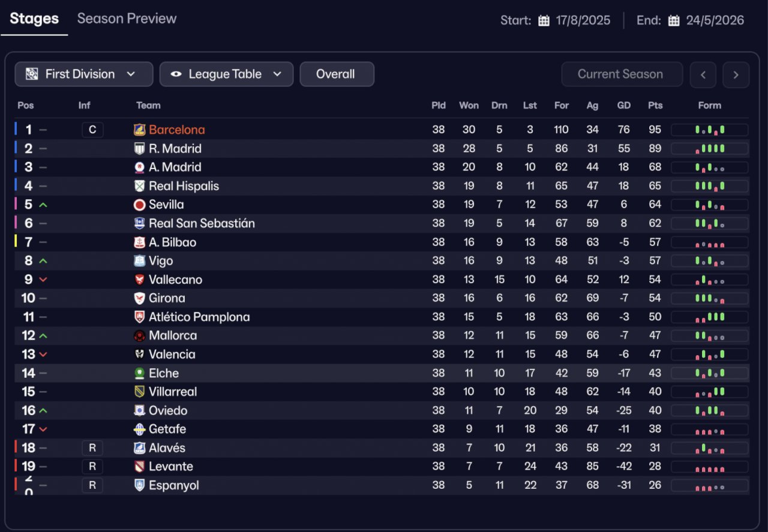Go to the next season arrow
The image size is (768, 532).
(736, 75)
